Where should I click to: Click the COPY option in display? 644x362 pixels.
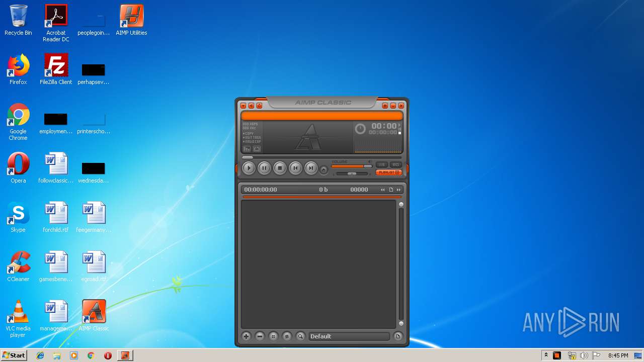[x=248, y=134]
